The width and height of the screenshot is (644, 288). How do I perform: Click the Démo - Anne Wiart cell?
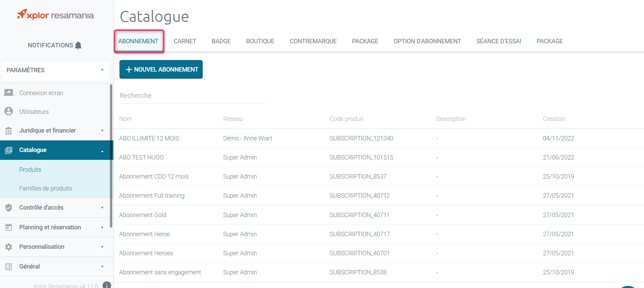[x=247, y=138]
